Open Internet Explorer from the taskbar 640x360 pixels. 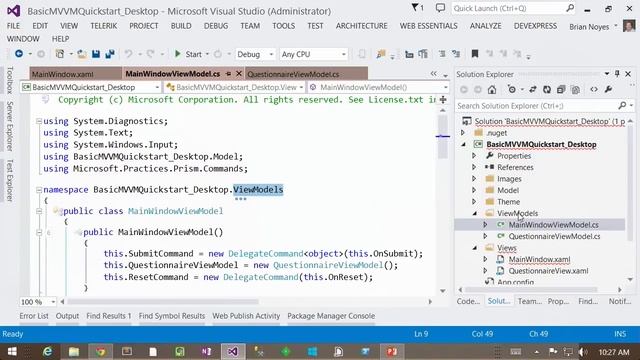(x=47, y=351)
